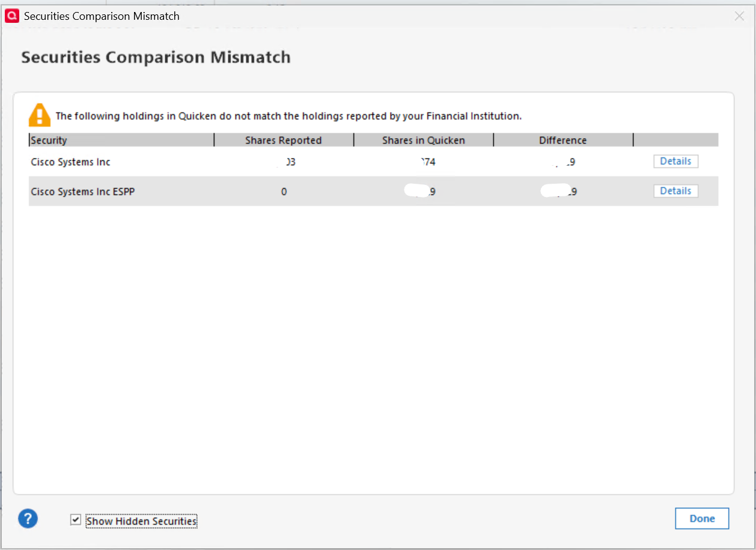Click the holdings do not match warning message

click(288, 116)
